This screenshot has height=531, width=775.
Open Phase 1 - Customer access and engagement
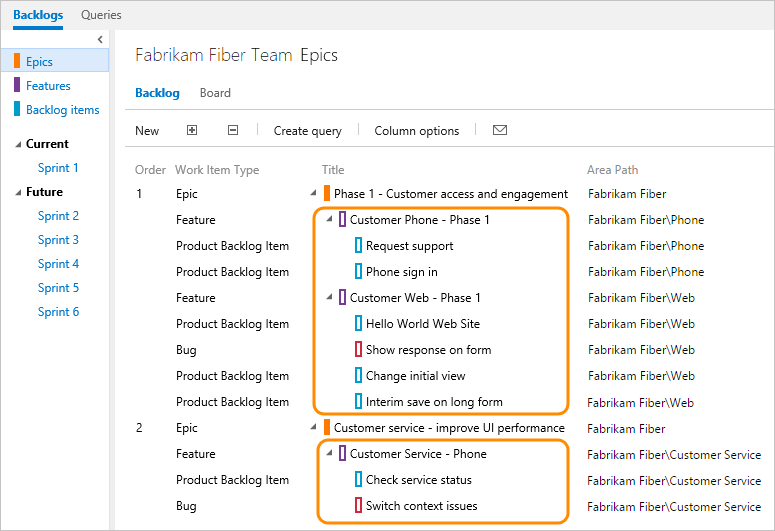point(451,194)
